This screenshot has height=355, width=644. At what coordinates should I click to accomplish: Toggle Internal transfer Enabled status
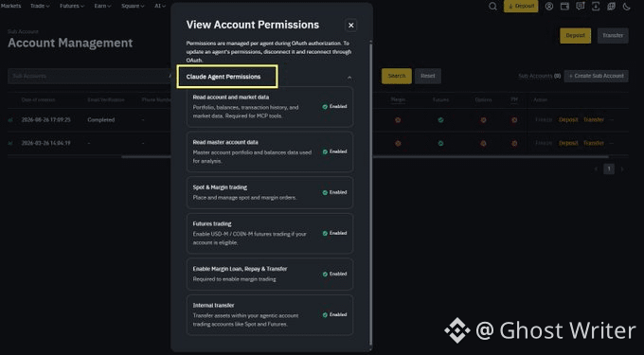coord(334,315)
